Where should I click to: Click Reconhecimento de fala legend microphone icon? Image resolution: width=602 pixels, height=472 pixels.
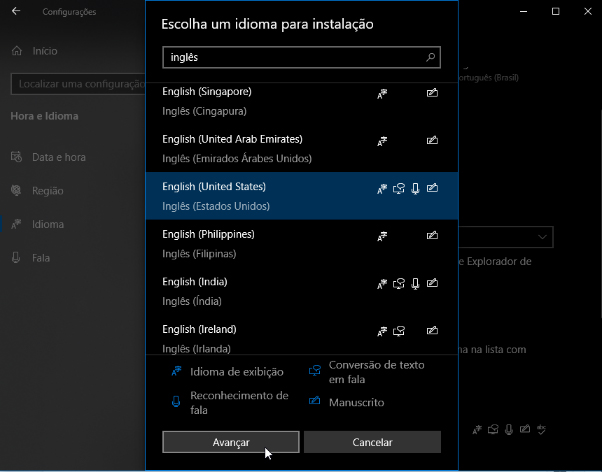pyautogui.click(x=176, y=402)
